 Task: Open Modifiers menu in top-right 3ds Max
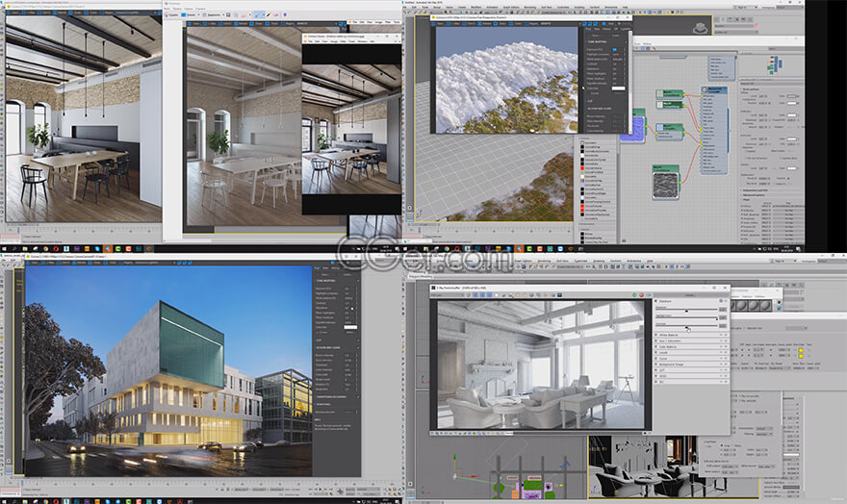[x=475, y=7]
